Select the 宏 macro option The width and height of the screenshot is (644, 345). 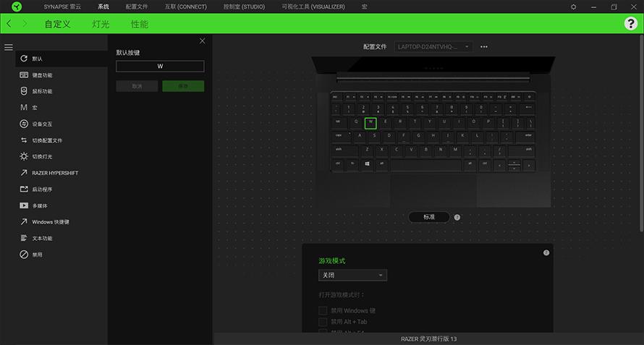[62, 108]
